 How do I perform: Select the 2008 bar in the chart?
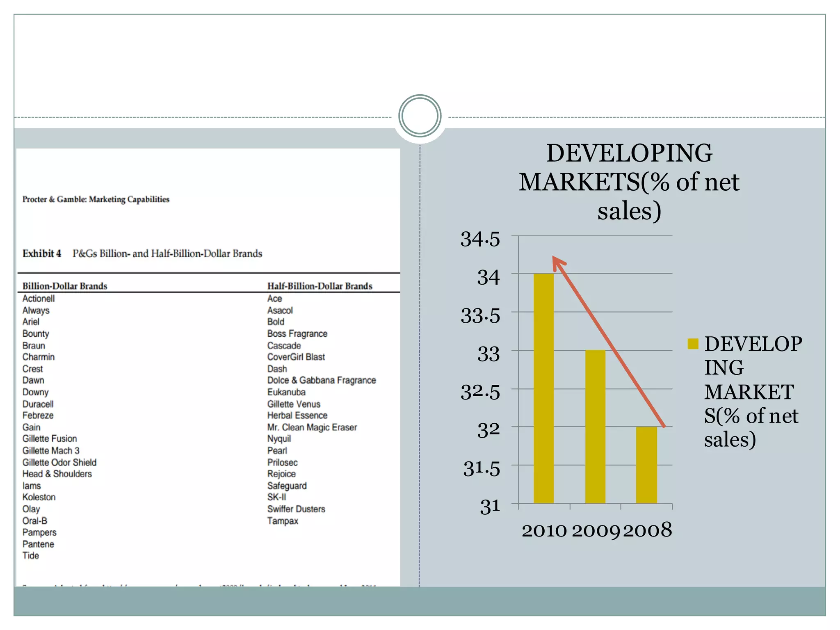tap(646, 465)
